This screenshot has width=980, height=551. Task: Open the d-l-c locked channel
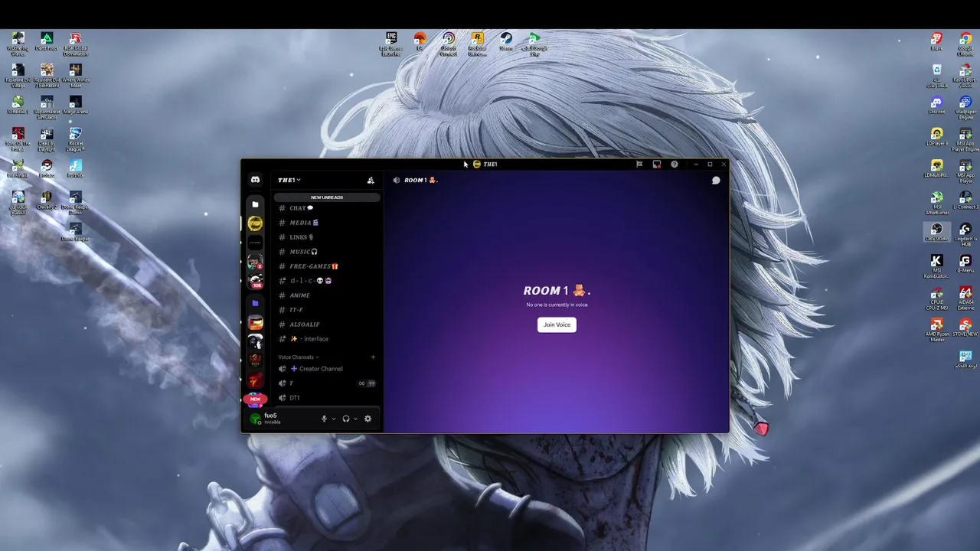pyautogui.click(x=327, y=281)
